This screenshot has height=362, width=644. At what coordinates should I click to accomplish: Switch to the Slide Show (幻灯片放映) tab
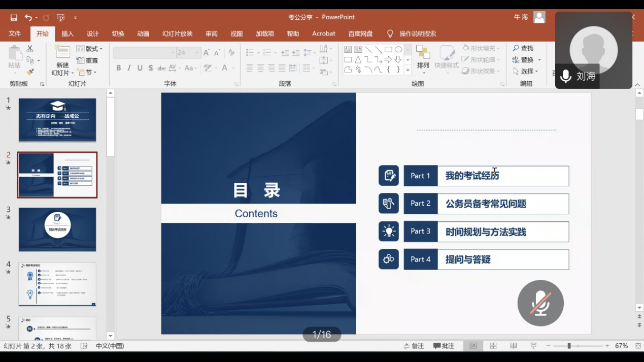click(177, 34)
